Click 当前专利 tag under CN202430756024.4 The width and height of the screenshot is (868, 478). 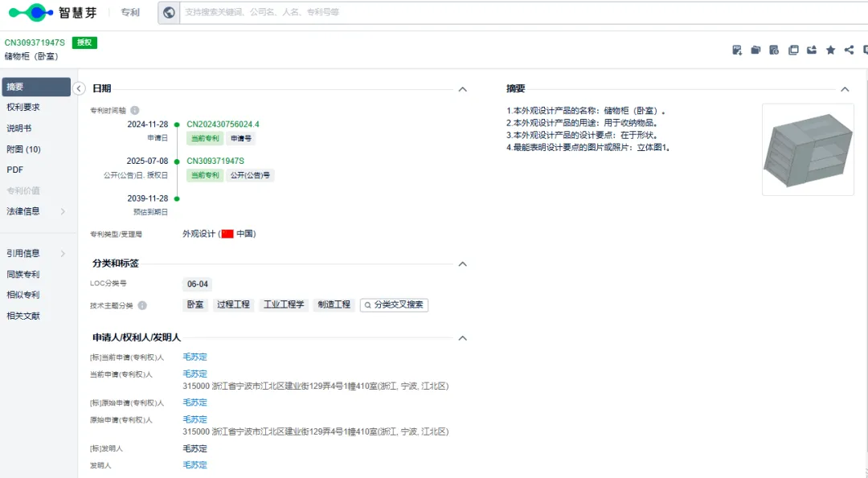(x=205, y=138)
